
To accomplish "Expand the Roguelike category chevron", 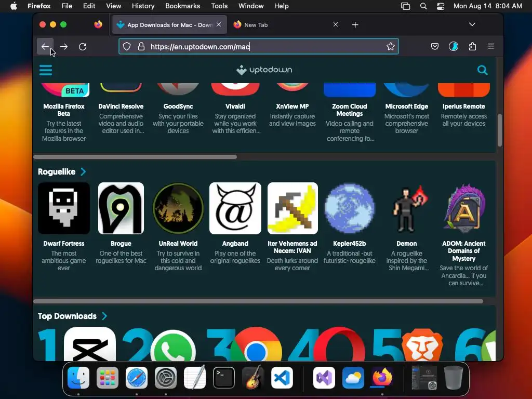I will point(83,171).
